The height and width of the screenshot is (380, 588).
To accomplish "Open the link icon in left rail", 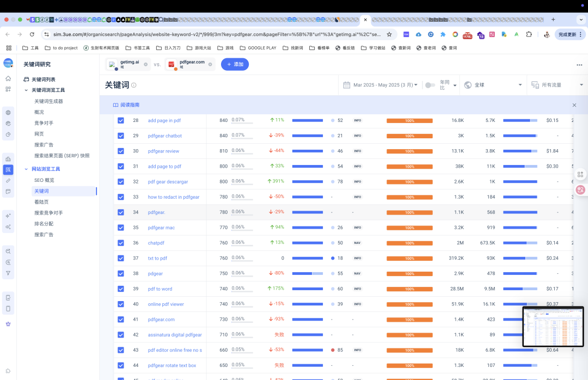I will [x=8, y=181].
